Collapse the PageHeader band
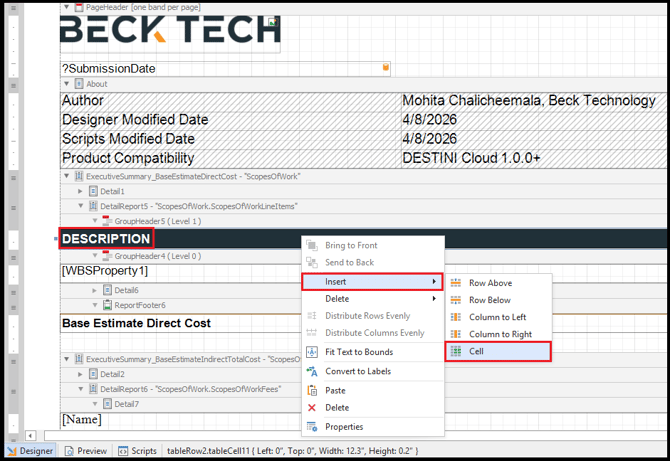Viewport: 670px width, 461px height. coord(66,7)
